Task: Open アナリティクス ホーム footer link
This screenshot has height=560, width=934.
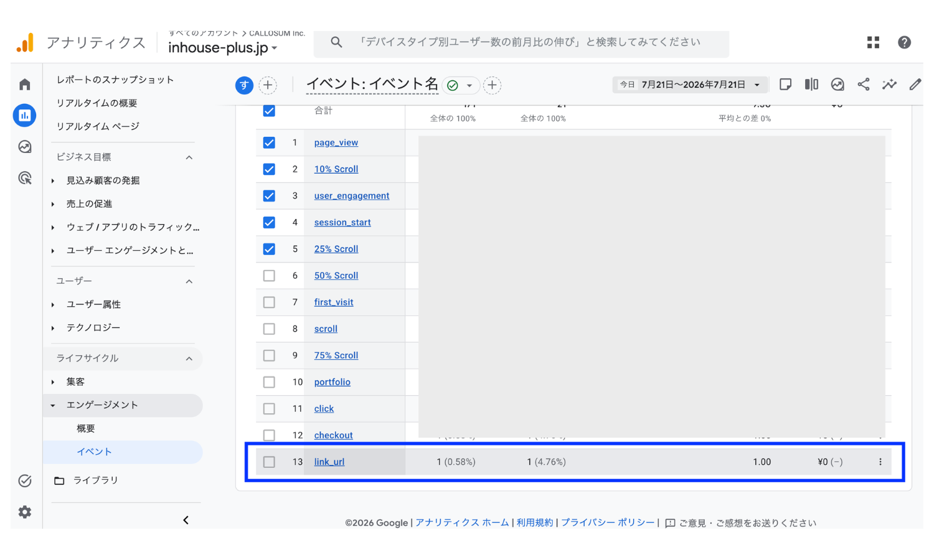Action: coord(462,523)
